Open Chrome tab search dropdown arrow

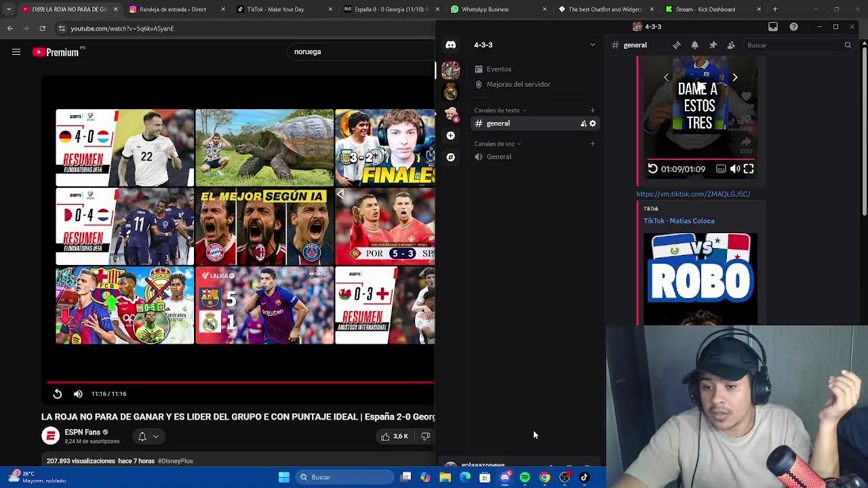pos(8,9)
